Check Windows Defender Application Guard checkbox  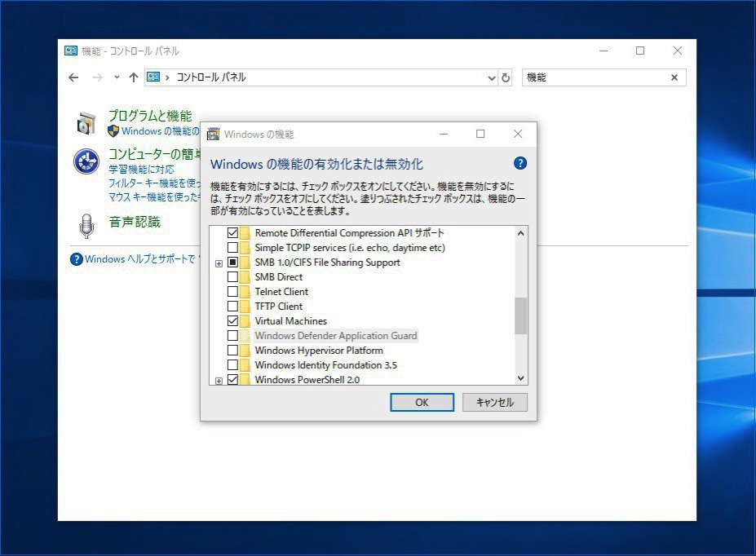[x=232, y=335]
